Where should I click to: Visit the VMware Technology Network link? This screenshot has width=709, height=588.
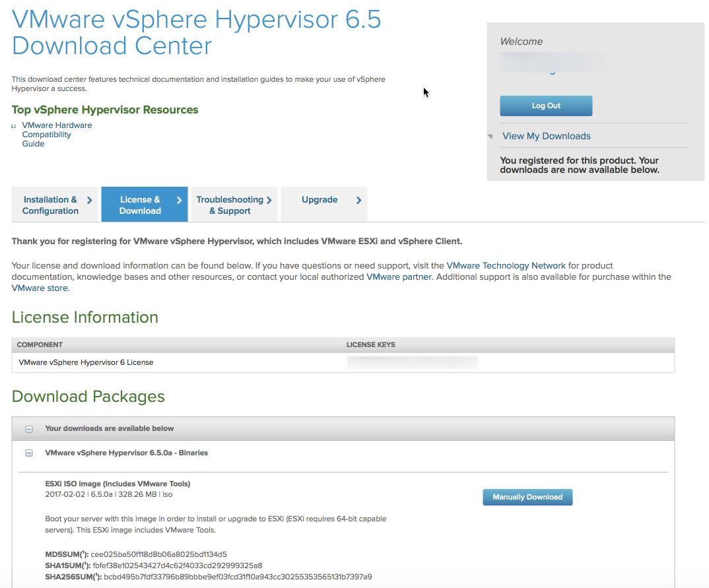tap(497, 265)
